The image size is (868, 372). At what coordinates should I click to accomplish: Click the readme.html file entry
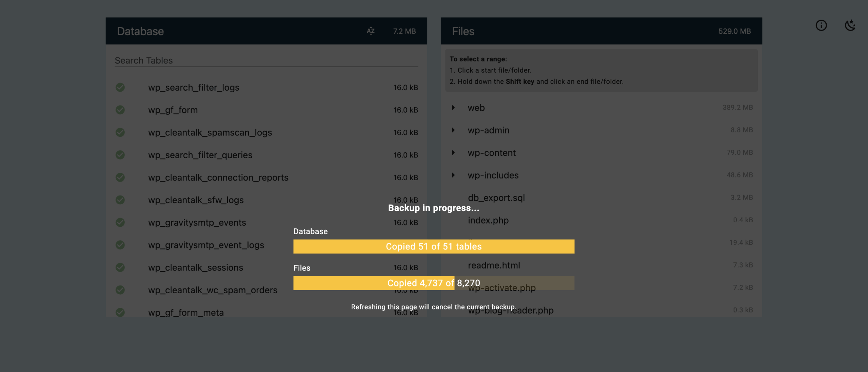(494, 265)
